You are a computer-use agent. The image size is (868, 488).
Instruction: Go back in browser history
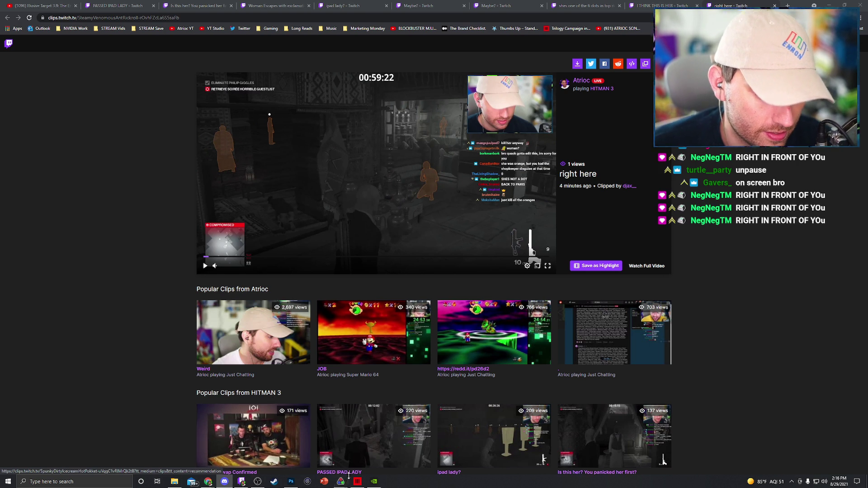(7, 17)
